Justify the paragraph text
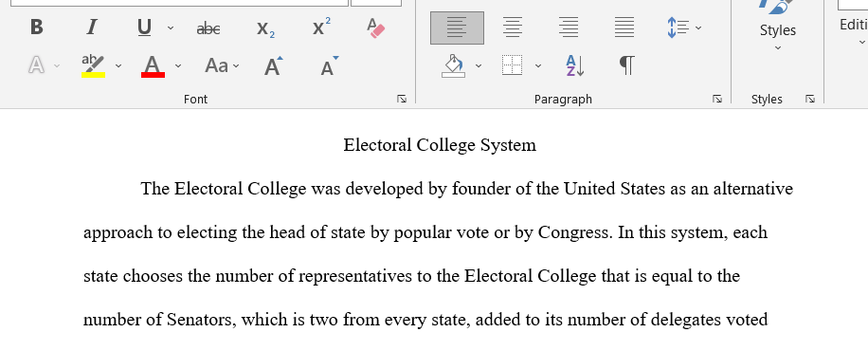 624,28
